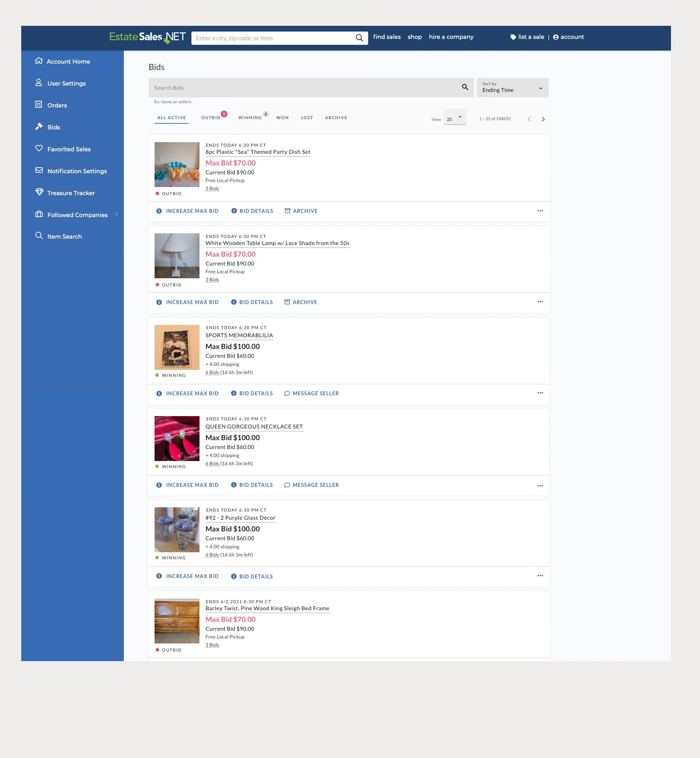Image resolution: width=700 pixels, height=758 pixels.
Task: Go to next page of bids
Action: coord(543,119)
